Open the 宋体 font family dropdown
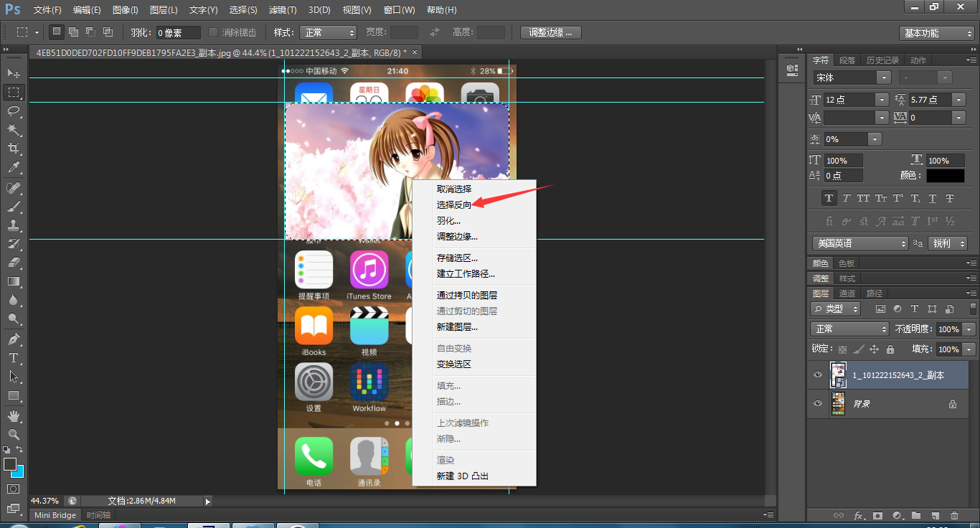 tap(852, 77)
